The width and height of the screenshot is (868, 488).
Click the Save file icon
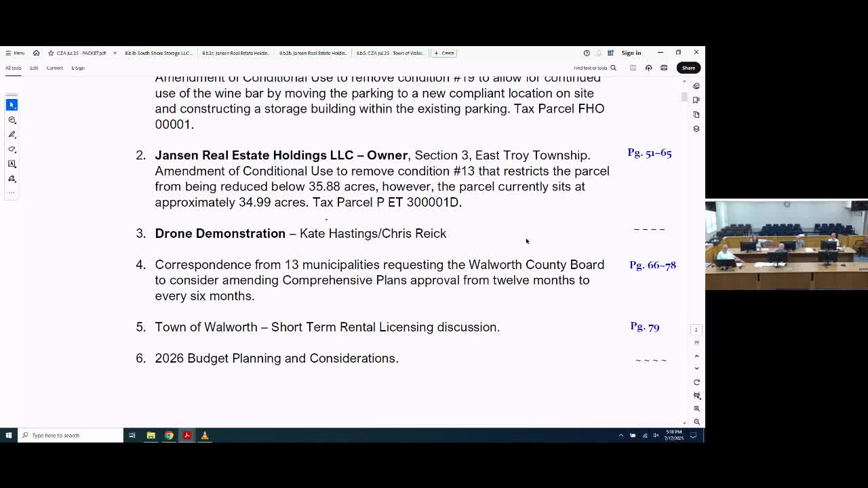tap(633, 68)
